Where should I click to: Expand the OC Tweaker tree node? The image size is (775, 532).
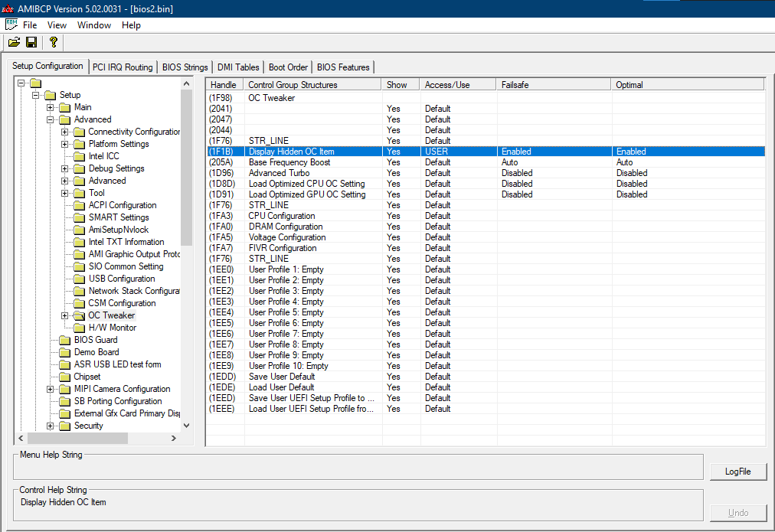click(x=65, y=315)
